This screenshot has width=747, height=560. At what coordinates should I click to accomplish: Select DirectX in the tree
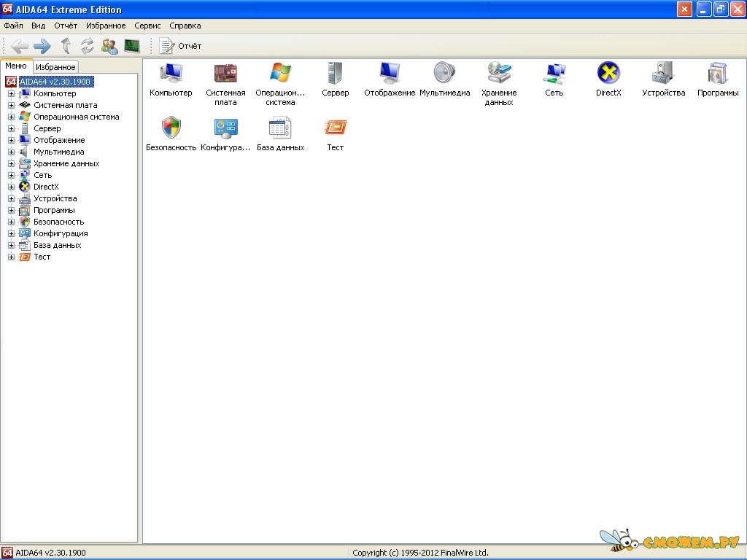[x=46, y=187]
